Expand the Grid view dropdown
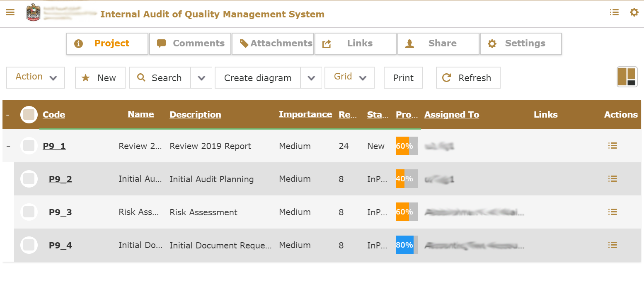Image resolution: width=644 pixels, height=289 pixels. click(x=349, y=77)
